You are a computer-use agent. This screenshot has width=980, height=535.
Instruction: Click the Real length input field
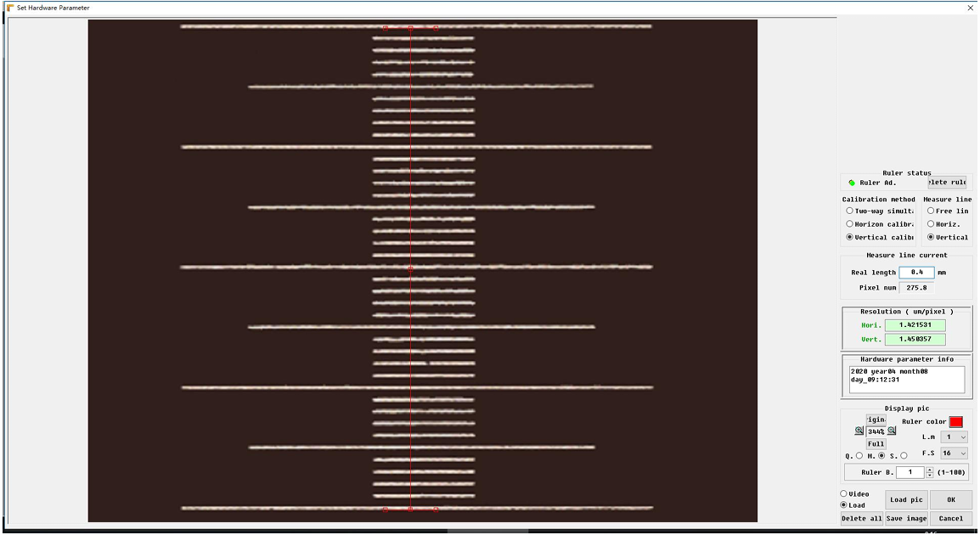click(x=917, y=273)
